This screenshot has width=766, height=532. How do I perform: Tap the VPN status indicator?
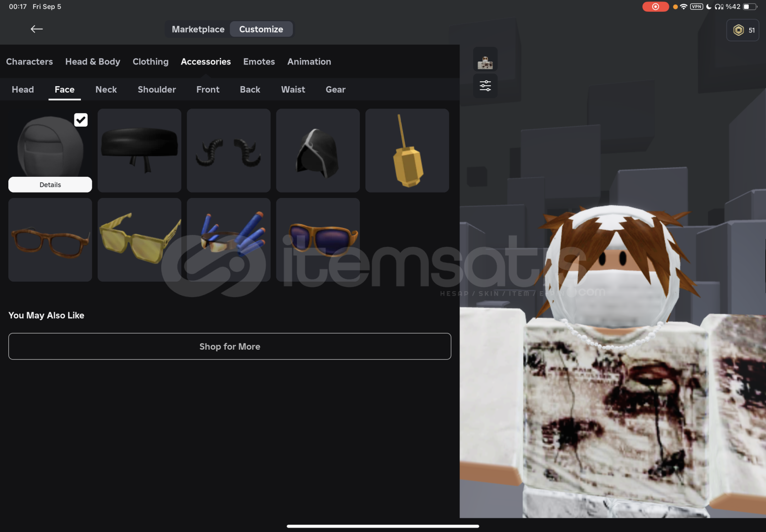pos(696,6)
